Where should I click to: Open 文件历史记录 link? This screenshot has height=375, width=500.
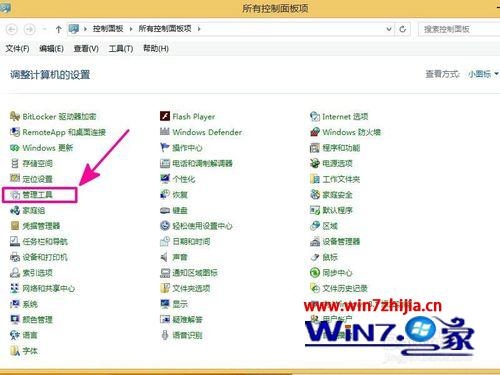click(345, 288)
